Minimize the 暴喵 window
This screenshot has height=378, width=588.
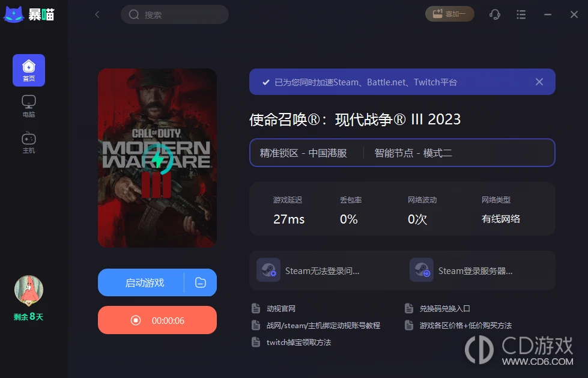pos(548,14)
